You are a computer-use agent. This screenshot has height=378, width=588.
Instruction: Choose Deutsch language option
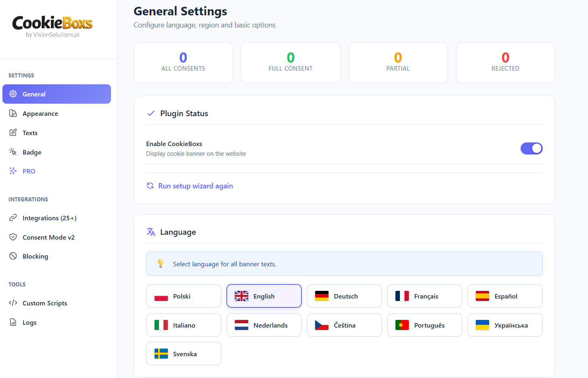[344, 296]
